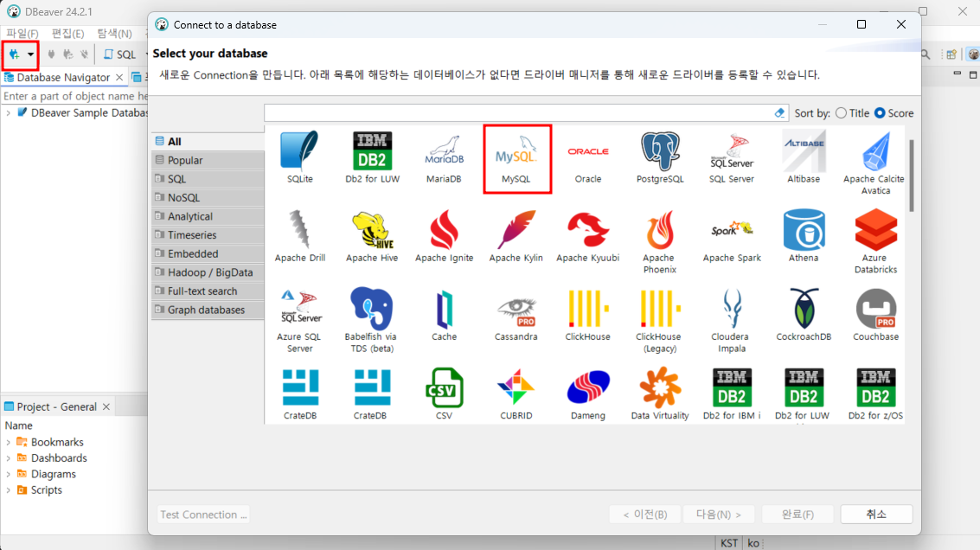Choose the Db2 for LUW driver in the top row
Image resolution: width=980 pixels, height=550 pixels.
pos(372,157)
